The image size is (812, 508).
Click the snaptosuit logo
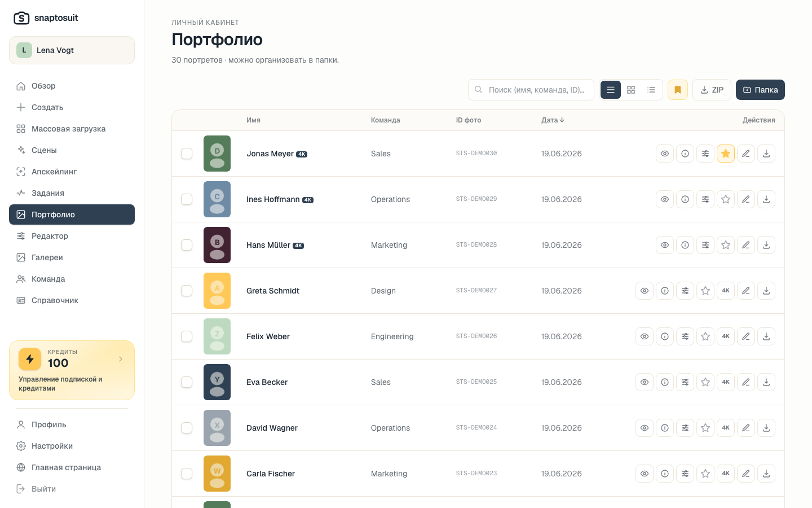point(46,18)
